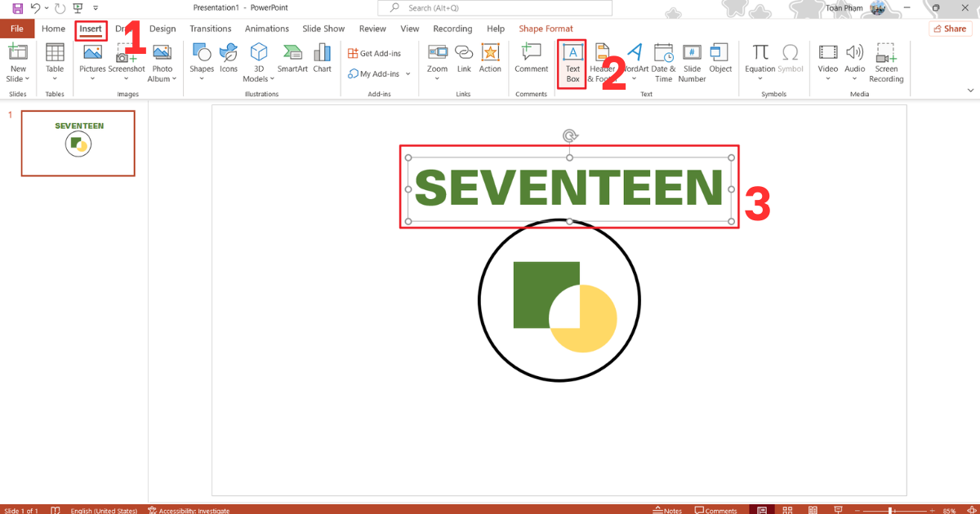Open the Toan Pham account profile
980x514 pixels.
855,7
